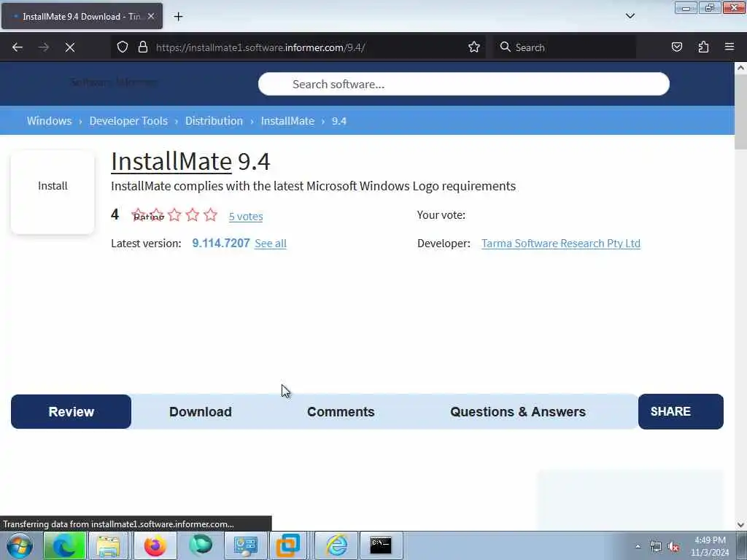Screen dimensions: 747x560
Task: Open the Windows breadcrumb link
Action: 49,121
